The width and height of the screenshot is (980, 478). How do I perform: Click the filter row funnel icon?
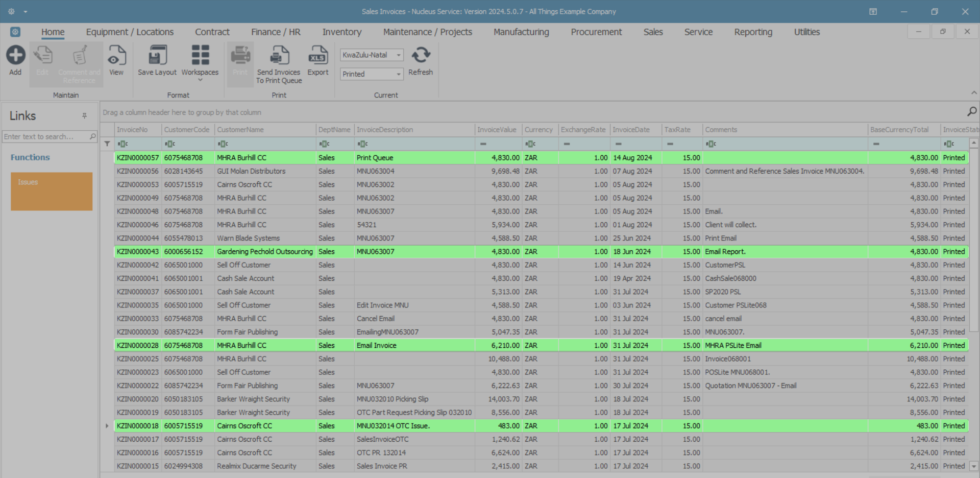tap(107, 144)
